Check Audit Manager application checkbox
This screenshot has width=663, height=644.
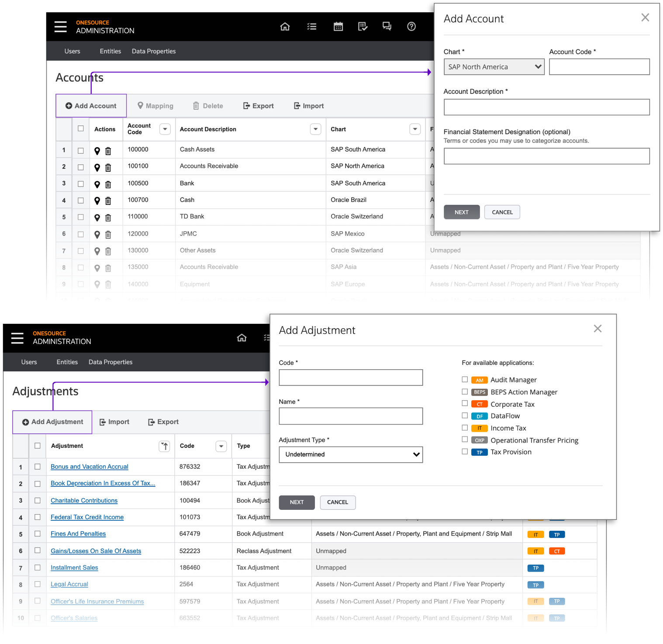465,379
